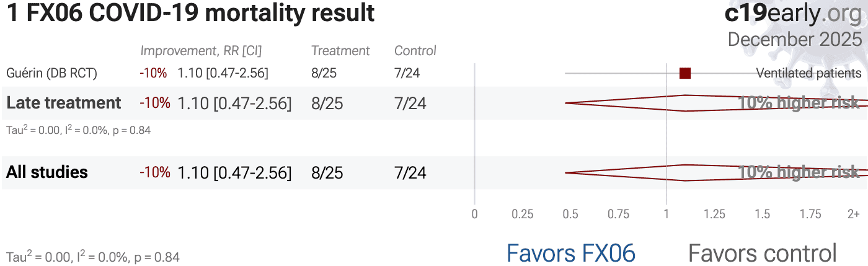Click the Ventilated patients annotation

coord(808,73)
